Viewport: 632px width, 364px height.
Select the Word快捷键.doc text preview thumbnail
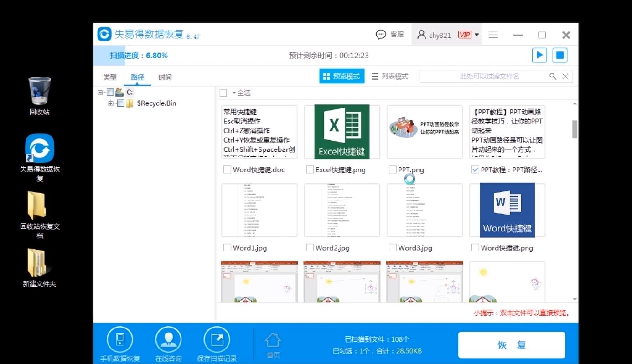click(259, 132)
